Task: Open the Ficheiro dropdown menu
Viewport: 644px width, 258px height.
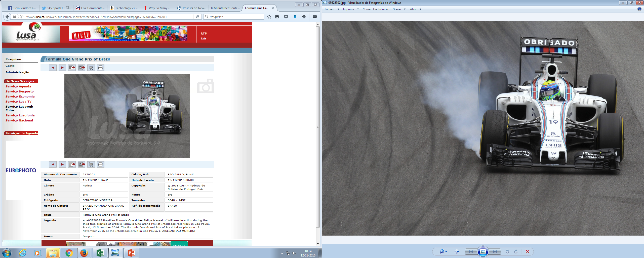Action: point(332,9)
